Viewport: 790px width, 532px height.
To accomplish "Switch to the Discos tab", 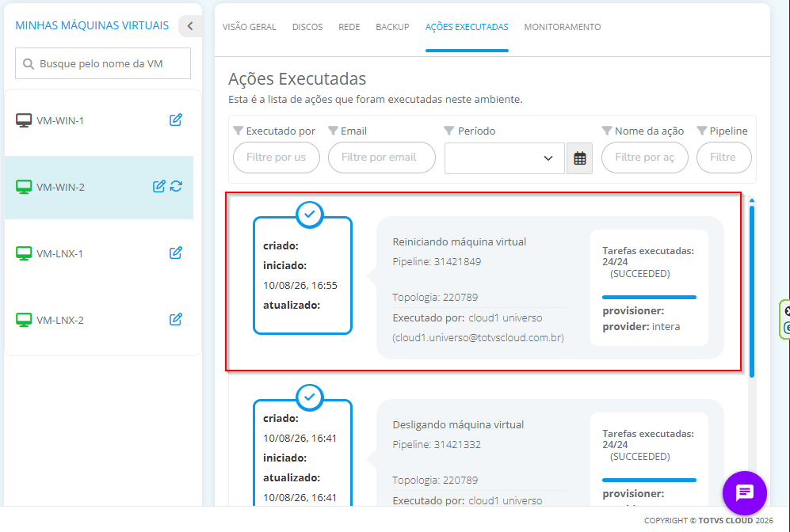I will tap(307, 27).
